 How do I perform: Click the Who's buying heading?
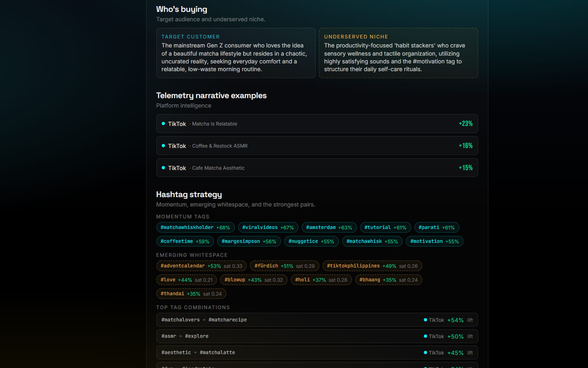point(182,9)
